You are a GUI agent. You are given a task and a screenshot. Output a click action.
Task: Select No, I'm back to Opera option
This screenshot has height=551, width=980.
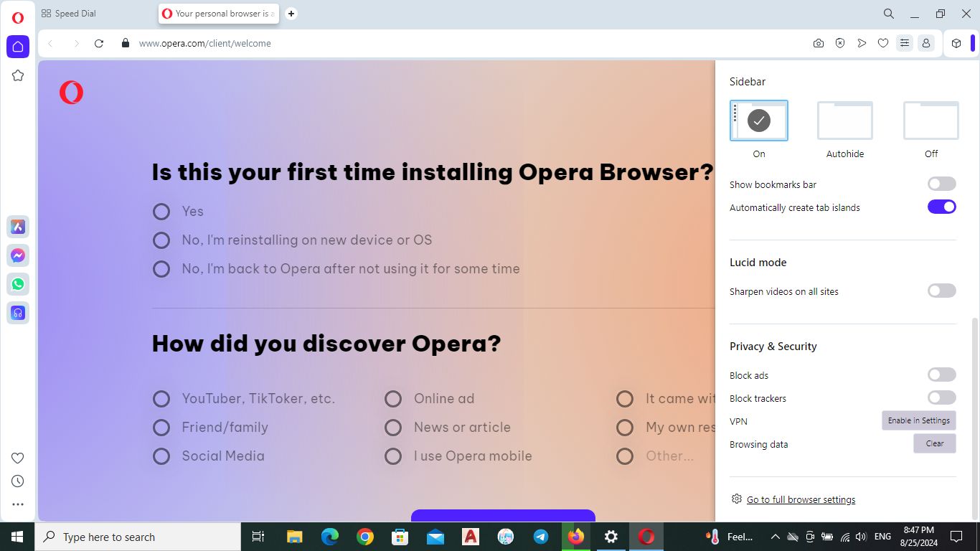[x=161, y=269]
